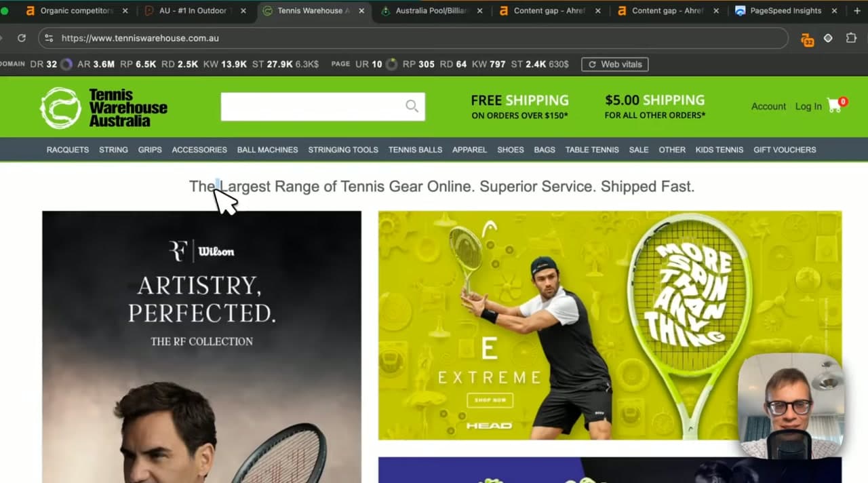Focus the site search input field

pyautogui.click(x=313, y=107)
